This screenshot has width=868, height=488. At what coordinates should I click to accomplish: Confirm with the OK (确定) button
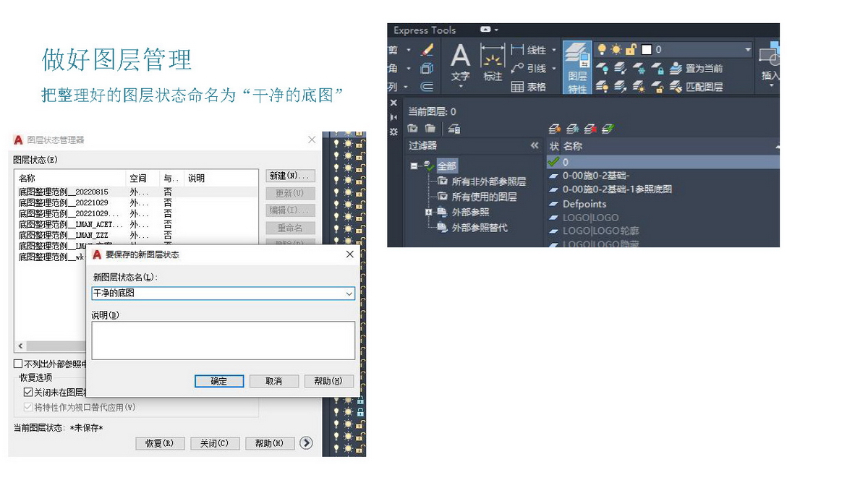(219, 381)
